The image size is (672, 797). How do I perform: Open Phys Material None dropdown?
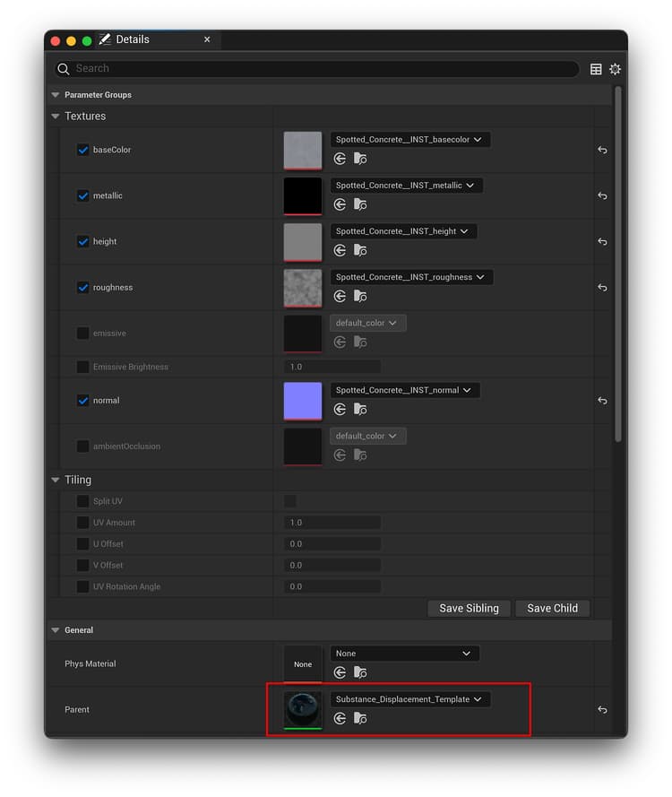404,654
